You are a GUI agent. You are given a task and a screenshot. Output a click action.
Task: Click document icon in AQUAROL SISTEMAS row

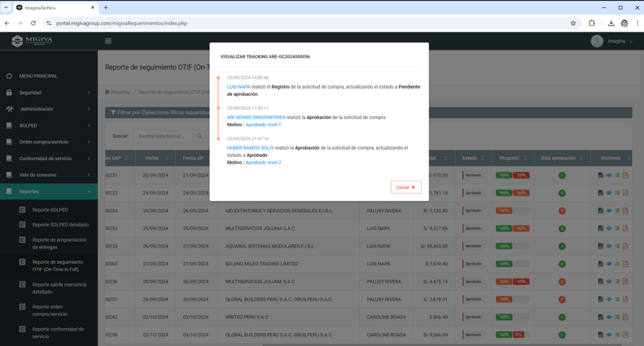point(601,246)
